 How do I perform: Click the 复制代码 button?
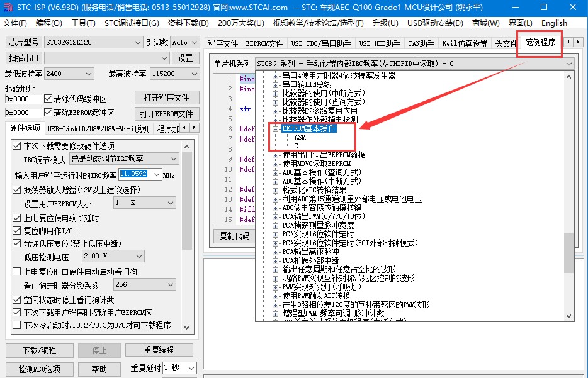[234, 236]
